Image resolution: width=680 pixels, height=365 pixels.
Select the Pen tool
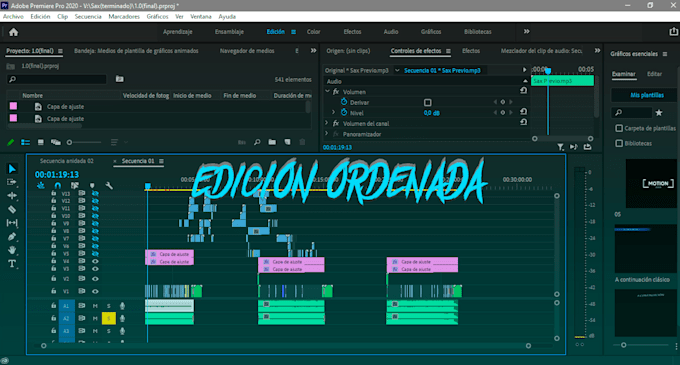click(x=12, y=236)
